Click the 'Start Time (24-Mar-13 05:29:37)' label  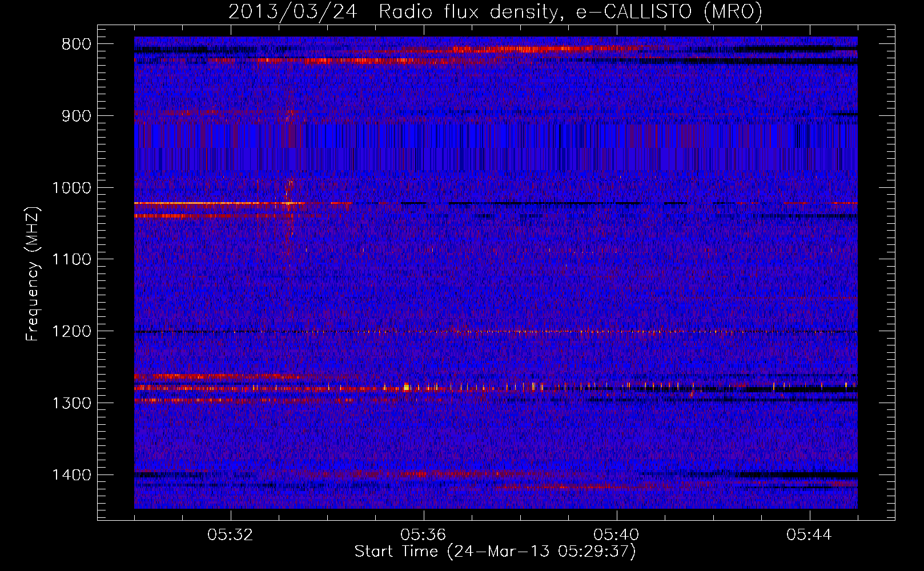point(495,552)
